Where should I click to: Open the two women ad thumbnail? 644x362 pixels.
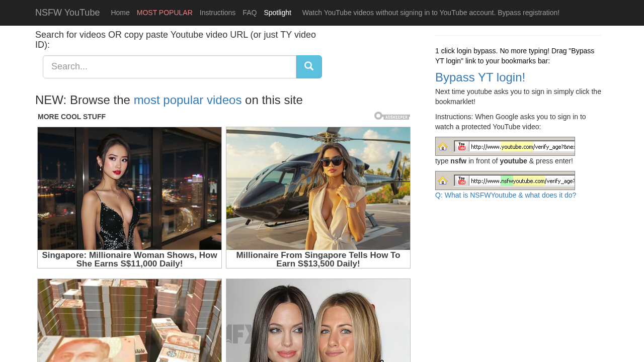(x=318, y=320)
